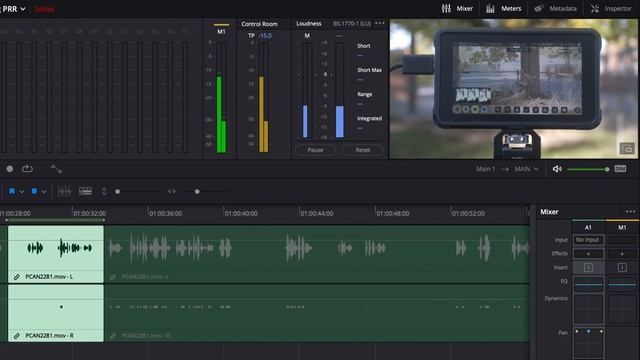Adjust the vertical zoom slider handle
This screenshot has height=360, width=640.
click(x=118, y=191)
